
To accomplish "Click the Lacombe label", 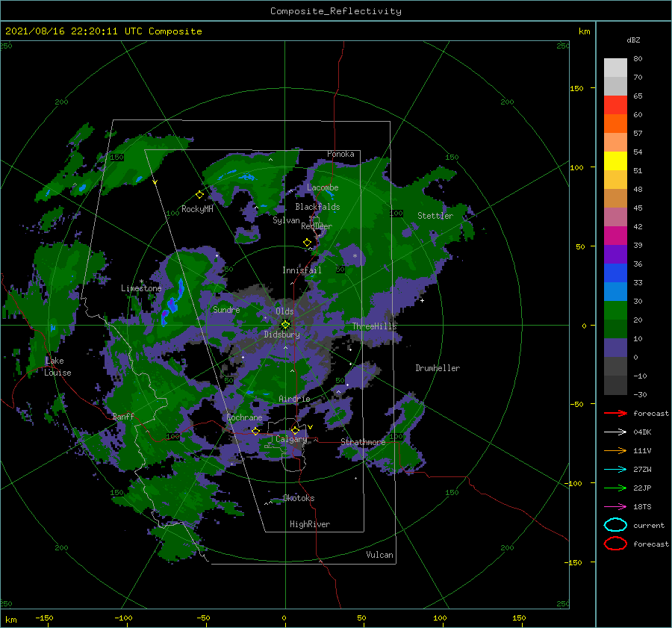I will coord(323,187).
